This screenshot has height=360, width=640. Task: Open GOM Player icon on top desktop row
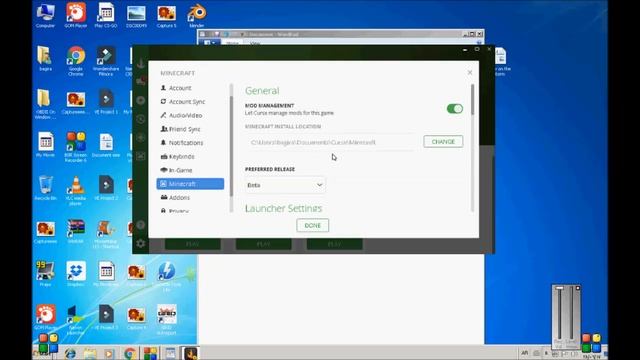[x=76, y=16]
